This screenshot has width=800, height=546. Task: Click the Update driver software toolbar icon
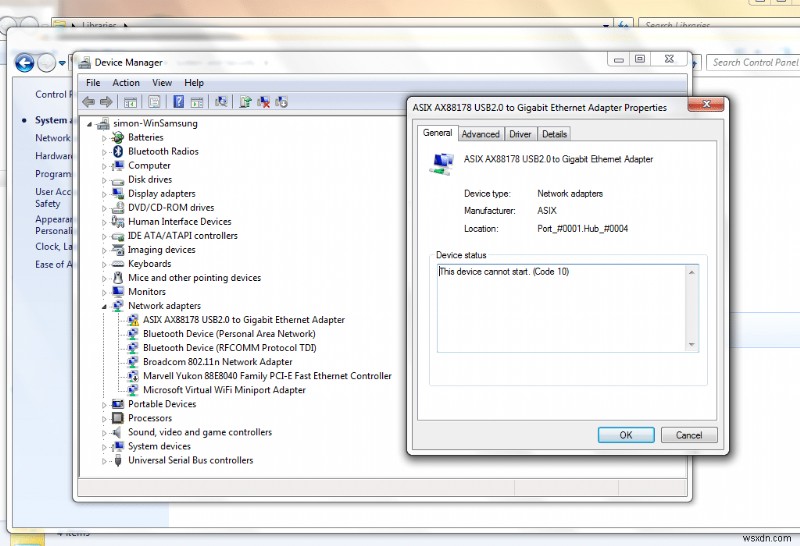click(245, 102)
